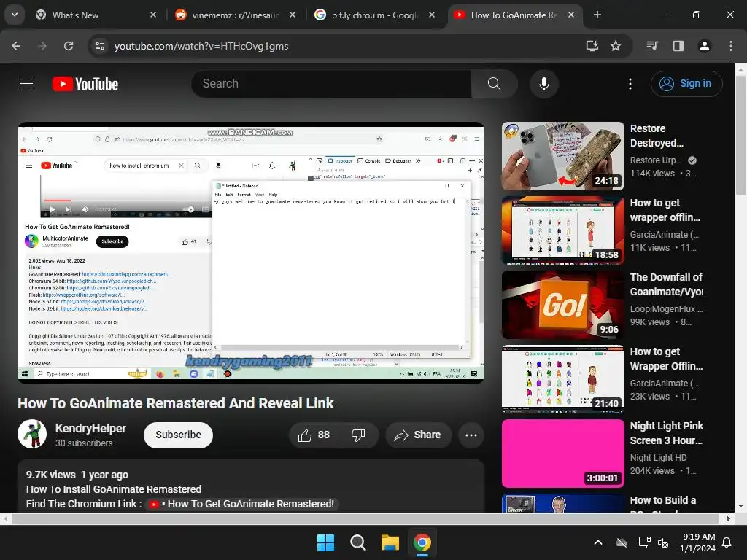Open File Explorer from taskbar
The height and width of the screenshot is (560, 747).
pos(390,542)
